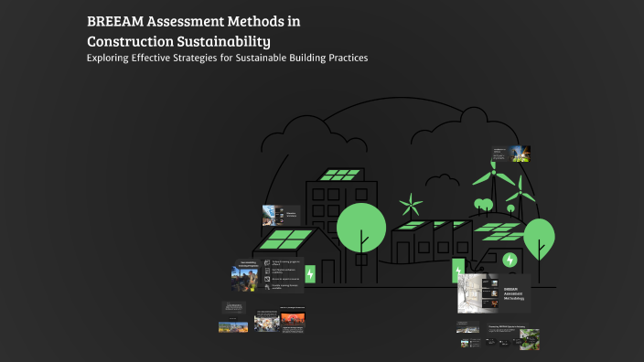Open the colorful landscape photo slide thumbnail
The width and height of the screenshot is (644, 362).
(233, 326)
